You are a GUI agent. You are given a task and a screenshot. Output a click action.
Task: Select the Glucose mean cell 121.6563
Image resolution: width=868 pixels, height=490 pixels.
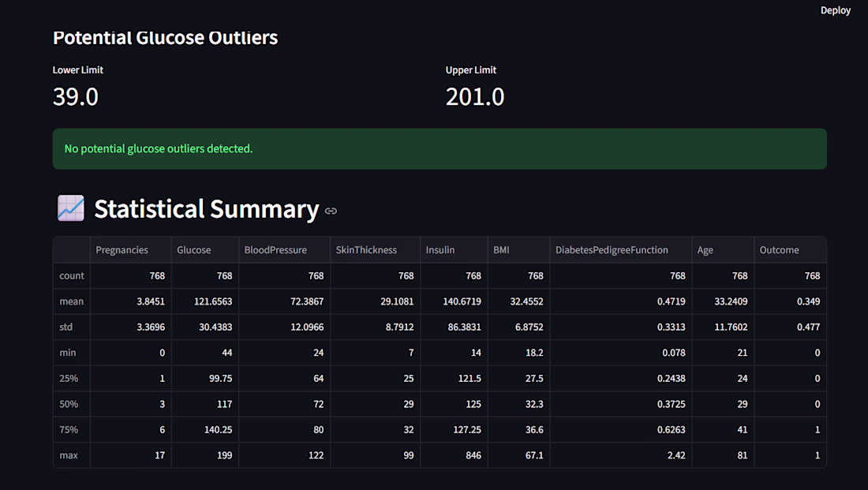tap(205, 301)
